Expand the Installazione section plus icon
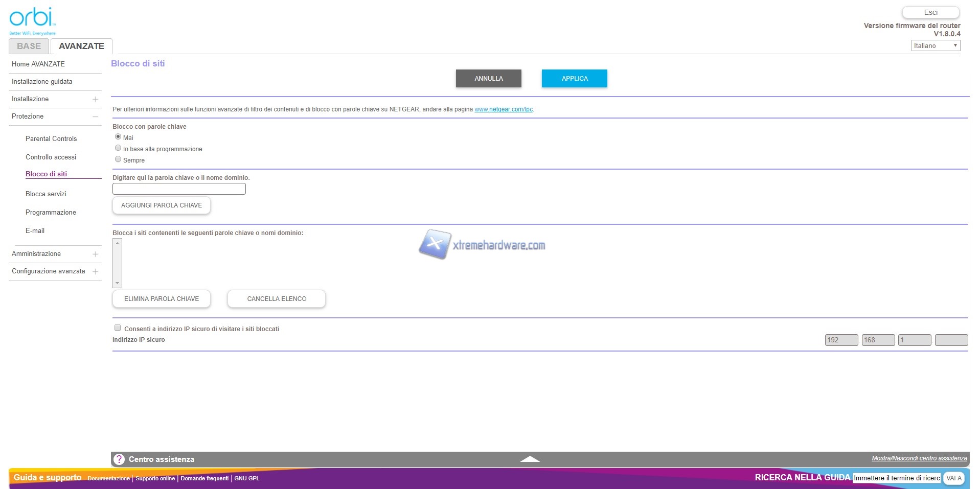Viewport: 980px width, 489px height. 95,99
